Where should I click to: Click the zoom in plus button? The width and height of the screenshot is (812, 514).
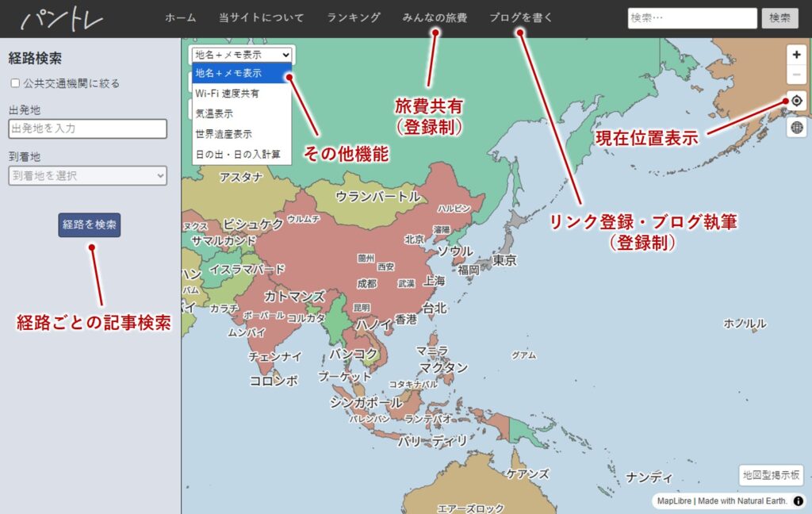(797, 55)
